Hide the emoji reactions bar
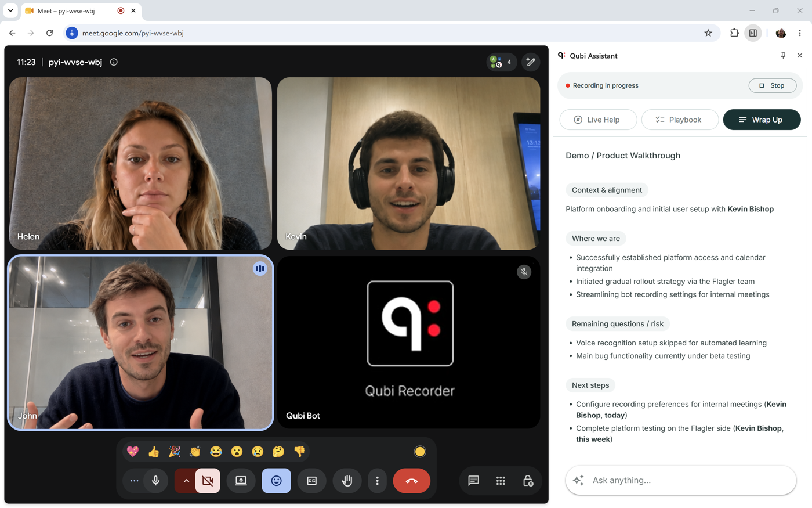 pos(276,481)
